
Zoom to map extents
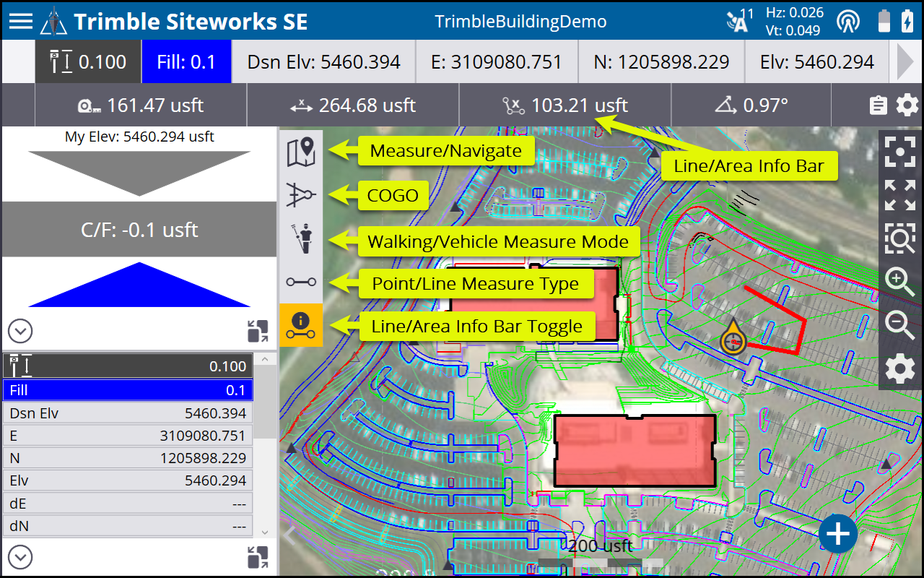click(x=900, y=195)
